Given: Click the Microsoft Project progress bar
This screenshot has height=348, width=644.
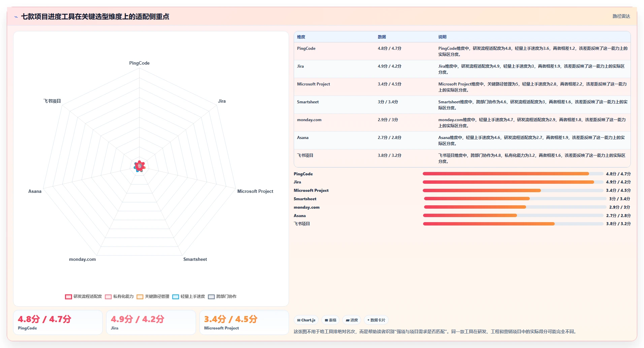Looking at the screenshot, I should pyautogui.click(x=513, y=190).
